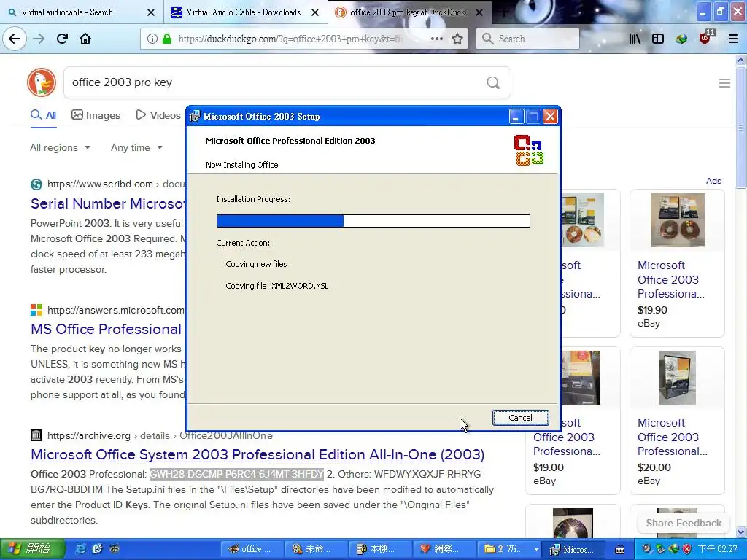The height and width of the screenshot is (560, 747).
Task: Cancel the Office 2003 installation
Action: (x=520, y=418)
